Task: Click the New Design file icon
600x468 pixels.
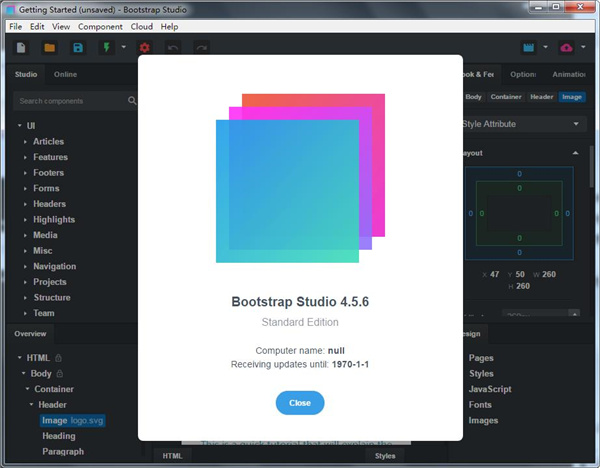Action: pos(21,48)
